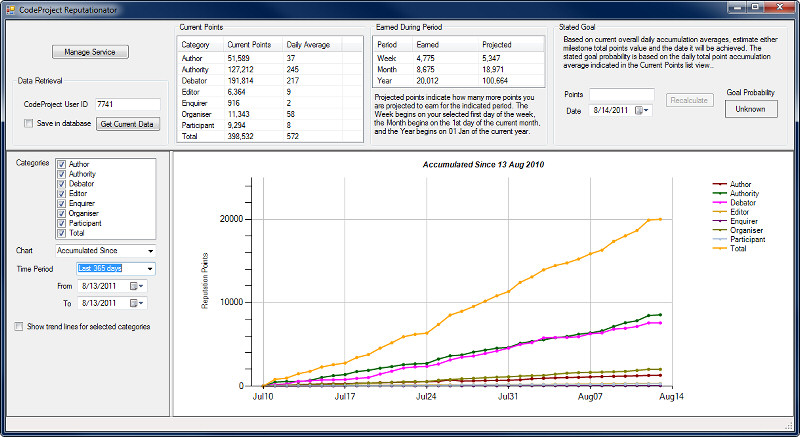This screenshot has width=800, height=437.
Task: Click the Authority legend entry in chart
Action: click(x=736, y=193)
